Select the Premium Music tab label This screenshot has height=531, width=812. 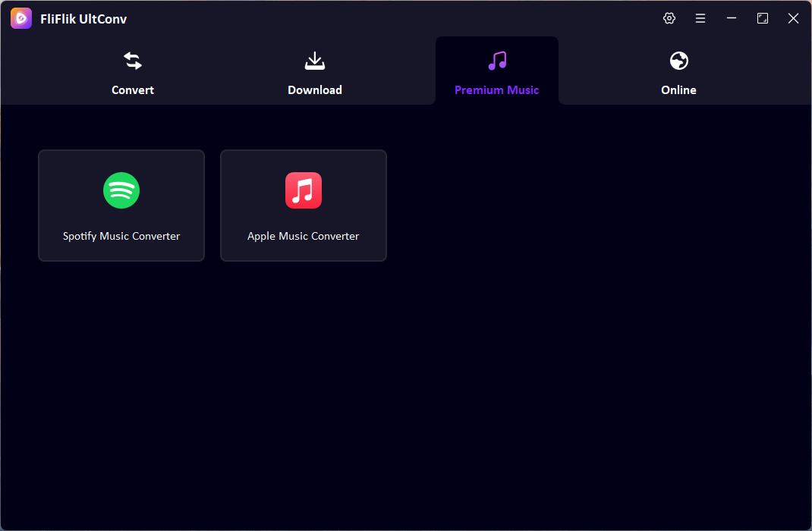497,90
